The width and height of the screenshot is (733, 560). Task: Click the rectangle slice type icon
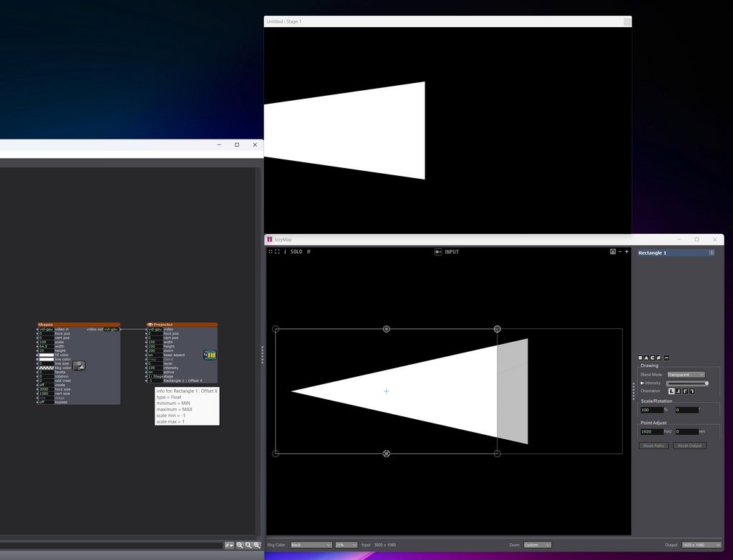pyautogui.click(x=641, y=358)
